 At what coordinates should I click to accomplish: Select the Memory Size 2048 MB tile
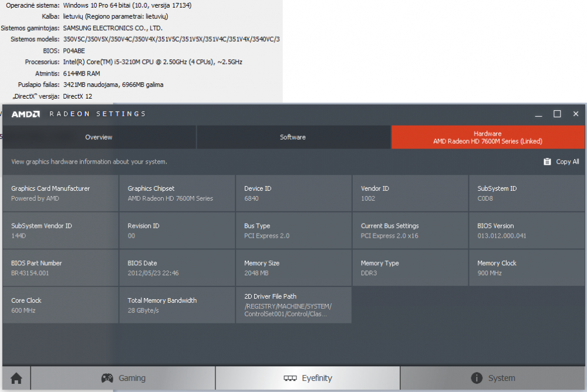pos(293,268)
